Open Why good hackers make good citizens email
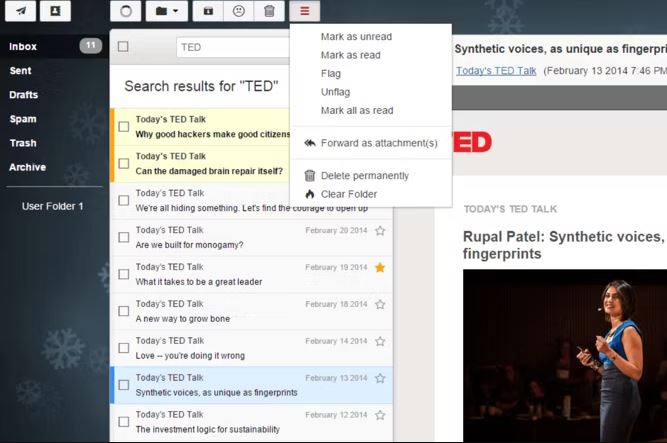The image size is (667, 443). tap(201, 127)
